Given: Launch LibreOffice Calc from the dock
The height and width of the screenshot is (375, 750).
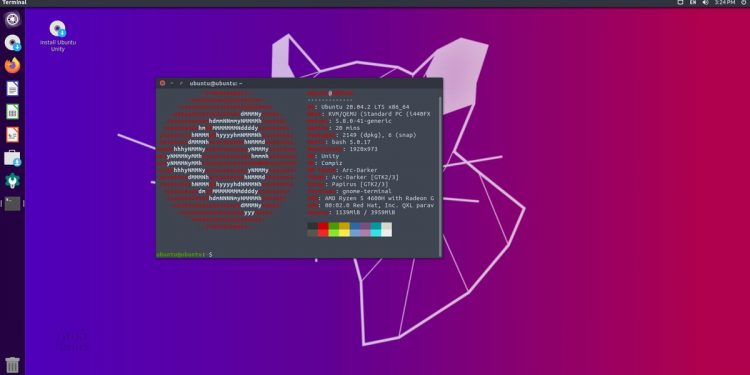Looking at the screenshot, I should [x=12, y=111].
